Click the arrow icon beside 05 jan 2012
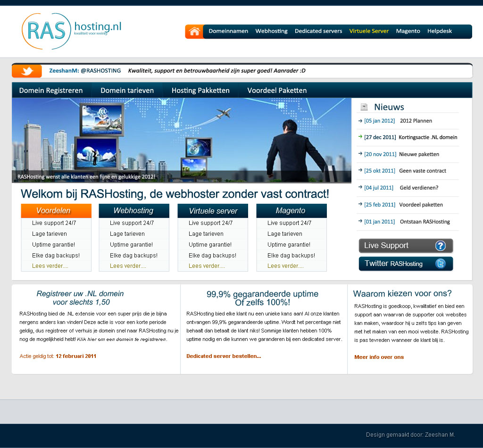The image size is (483, 448). tap(360, 121)
